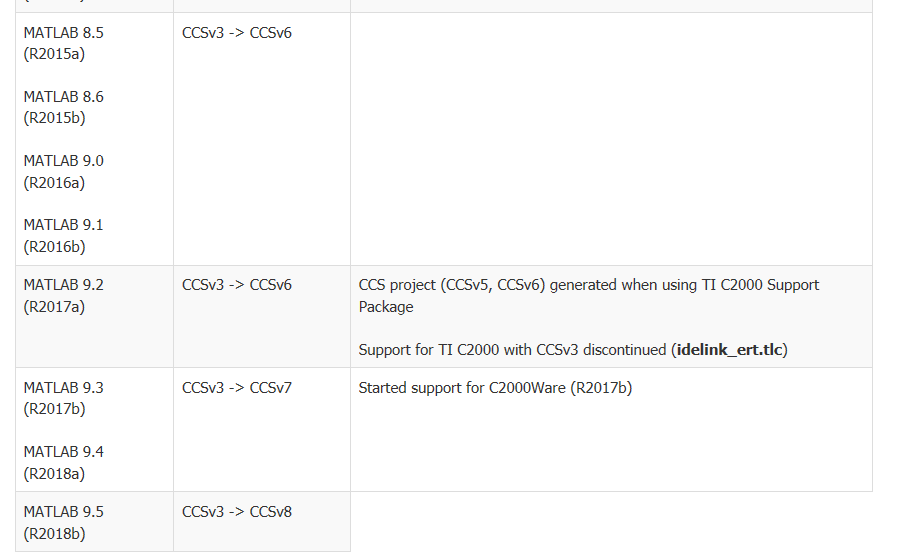905x555 pixels.
Task: Select the MATLAB 8.6 (R2015b) text
Action: (x=63, y=107)
